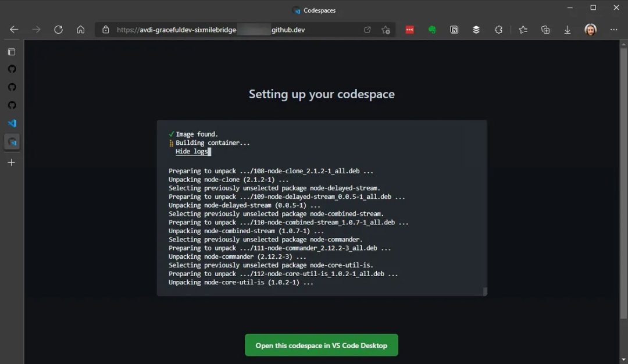
Task: Click the Evernote extension icon
Action: tap(432, 30)
